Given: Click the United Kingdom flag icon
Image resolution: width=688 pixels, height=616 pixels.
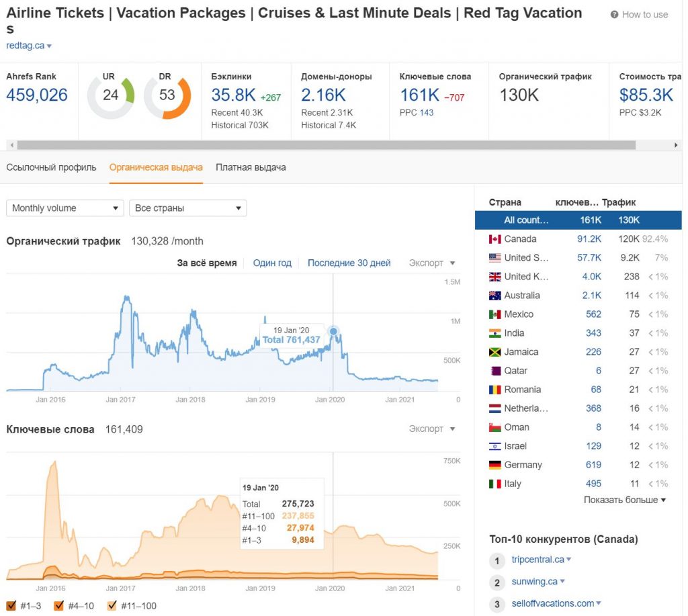Looking at the screenshot, I should point(495,277).
